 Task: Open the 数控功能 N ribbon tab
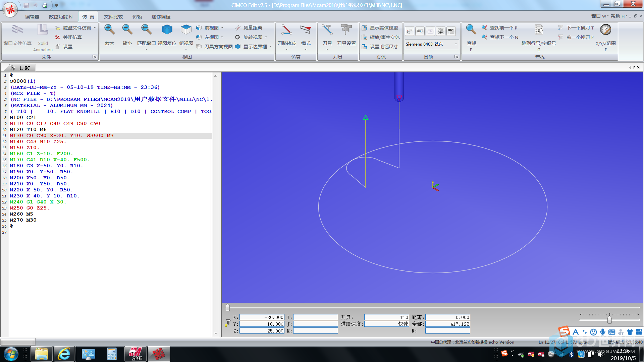(x=61, y=17)
